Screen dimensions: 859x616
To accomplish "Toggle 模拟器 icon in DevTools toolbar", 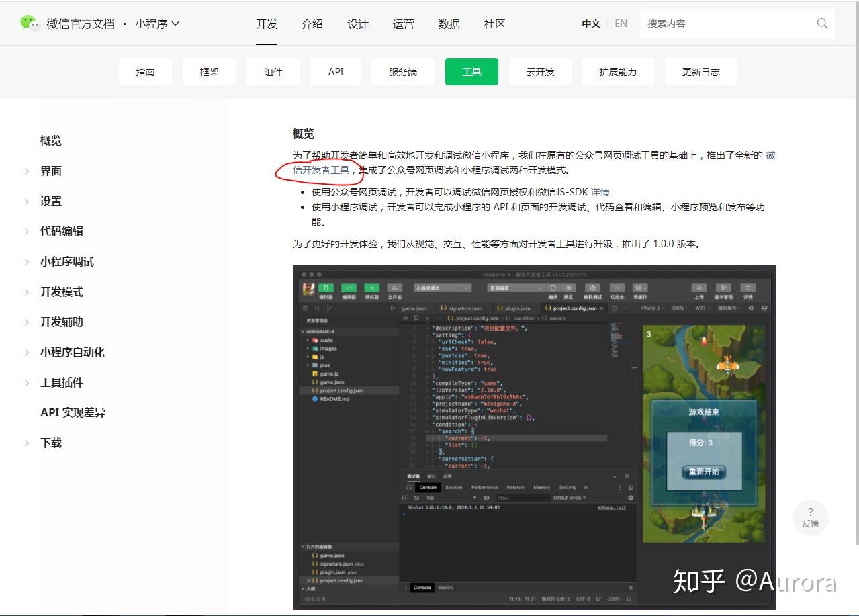I will pyautogui.click(x=326, y=288).
